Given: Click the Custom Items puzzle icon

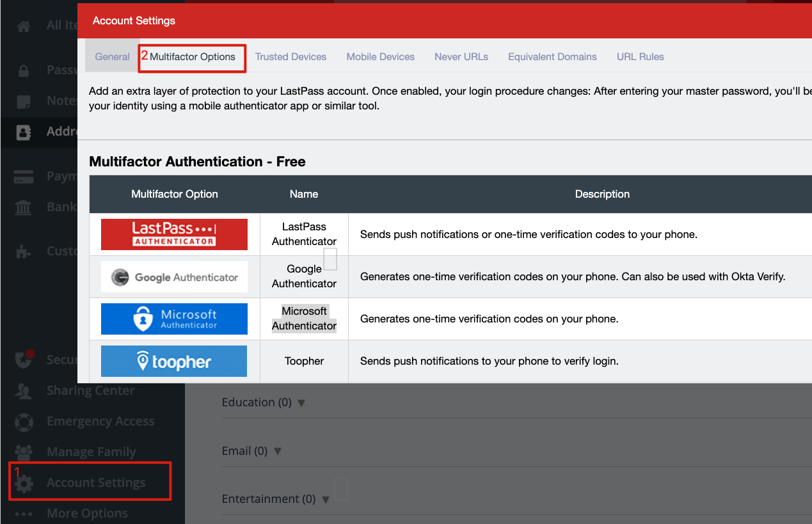Looking at the screenshot, I should pyautogui.click(x=24, y=251).
